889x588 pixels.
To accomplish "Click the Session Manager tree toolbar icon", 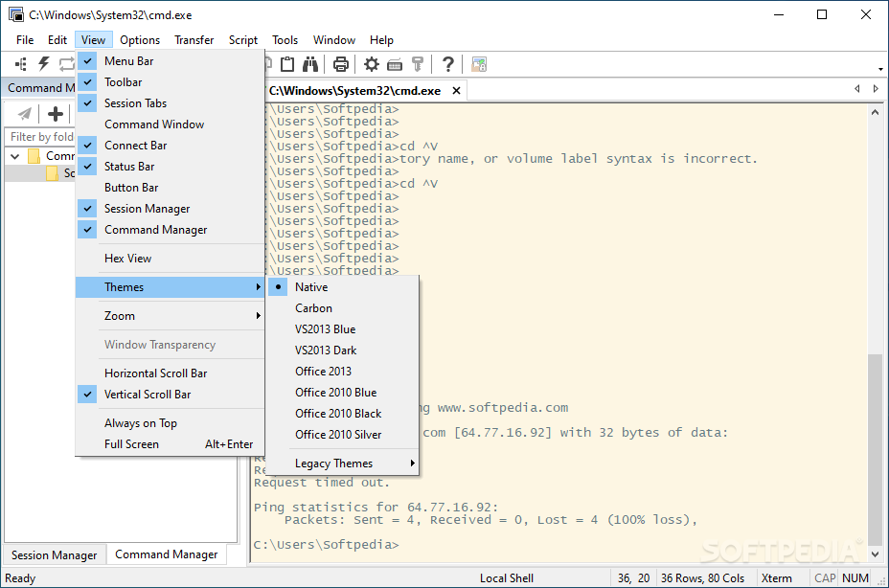I will click(x=21, y=64).
